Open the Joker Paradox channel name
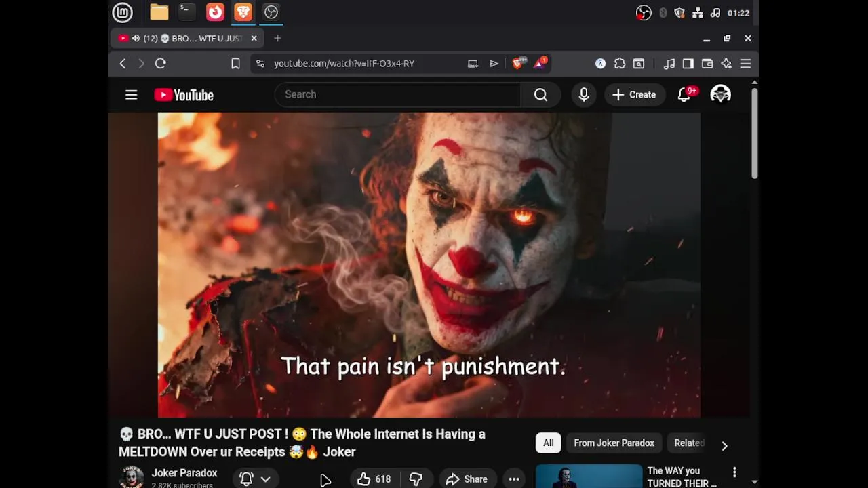868x488 pixels. pos(184,473)
